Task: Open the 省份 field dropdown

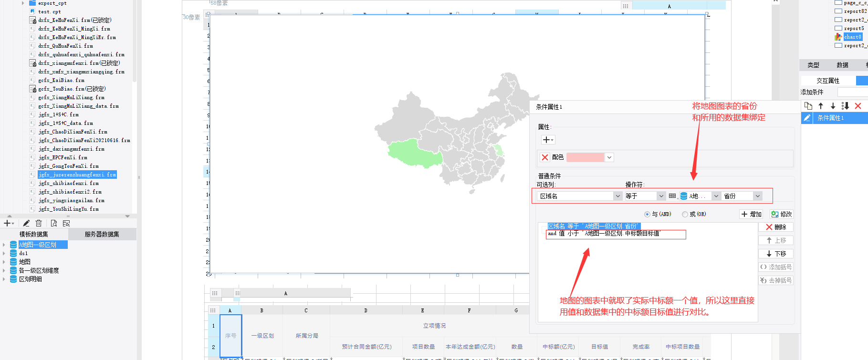Action: coord(757,196)
